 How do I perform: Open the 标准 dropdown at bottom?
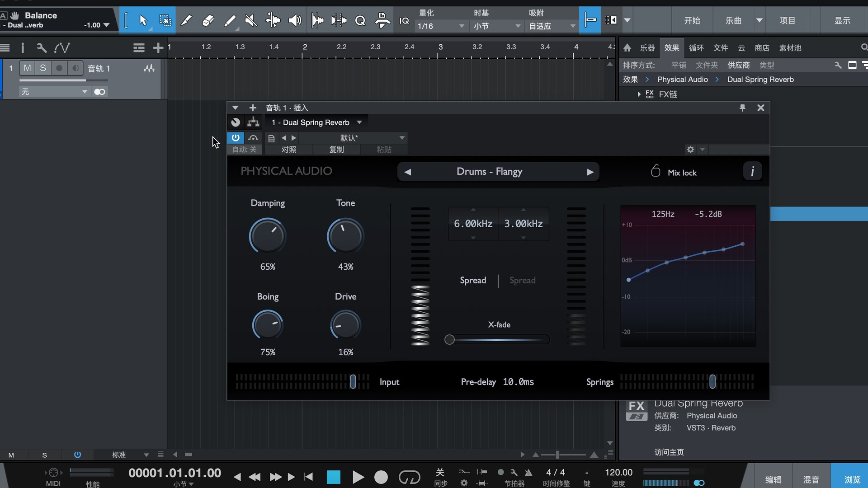(130, 455)
